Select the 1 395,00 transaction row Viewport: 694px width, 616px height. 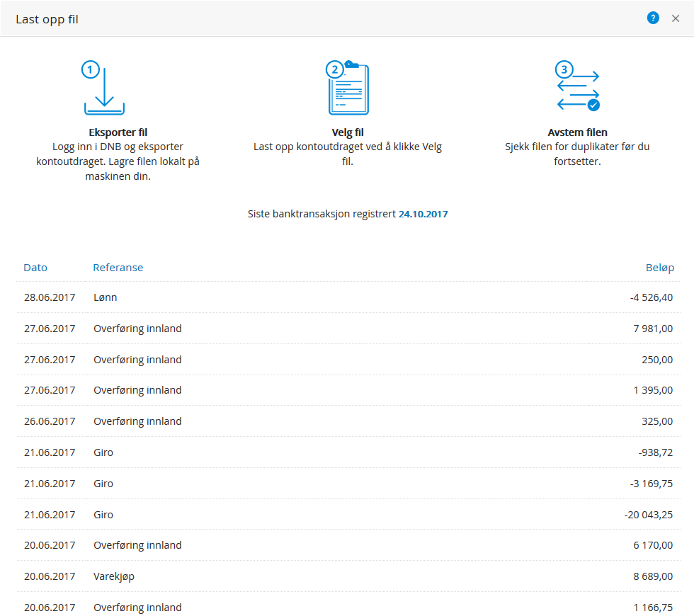348,390
